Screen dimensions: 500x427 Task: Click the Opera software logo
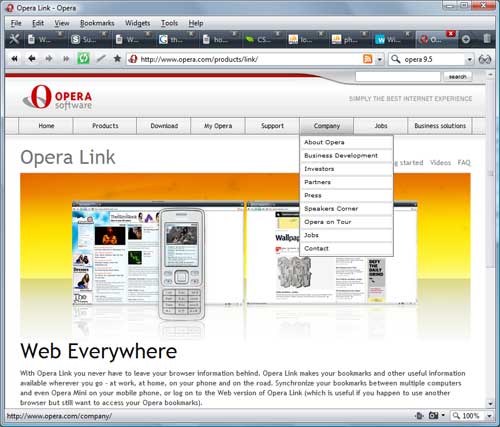[57, 97]
